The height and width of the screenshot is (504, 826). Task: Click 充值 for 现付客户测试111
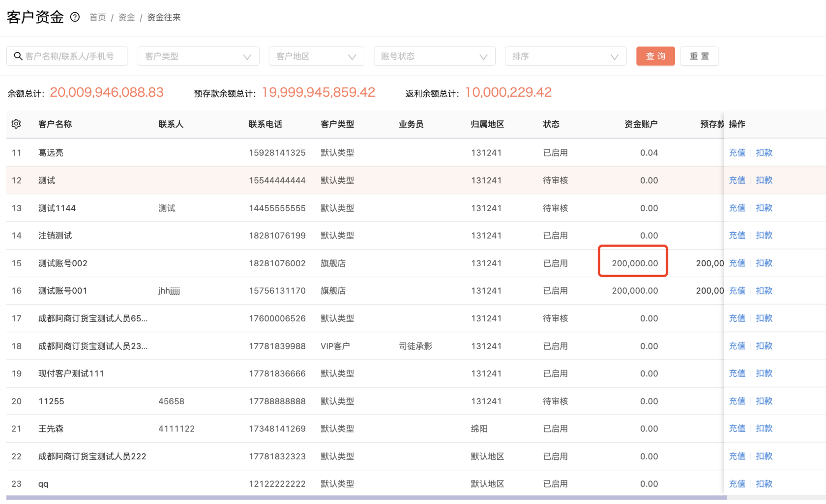point(737,373)
